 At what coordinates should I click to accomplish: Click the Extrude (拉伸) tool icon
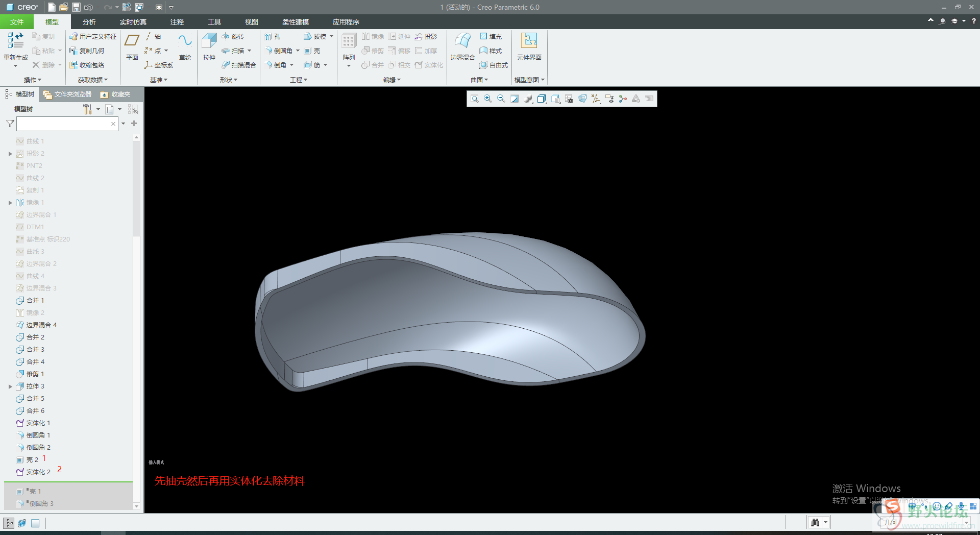(209, 42)
